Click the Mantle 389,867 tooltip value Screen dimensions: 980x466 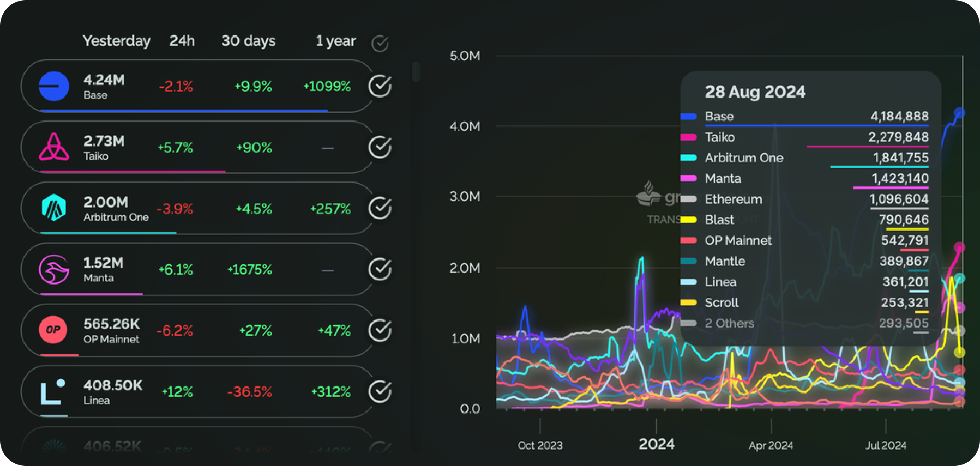coord(904,261)
